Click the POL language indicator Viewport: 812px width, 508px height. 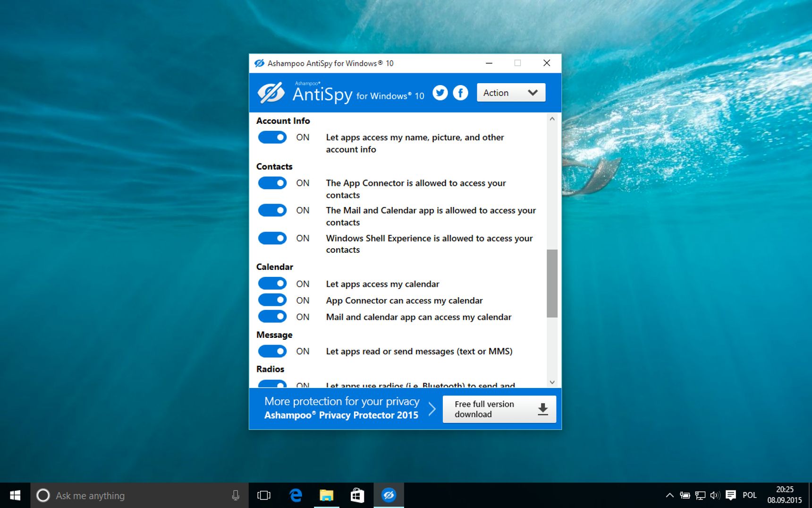point(750,495)
